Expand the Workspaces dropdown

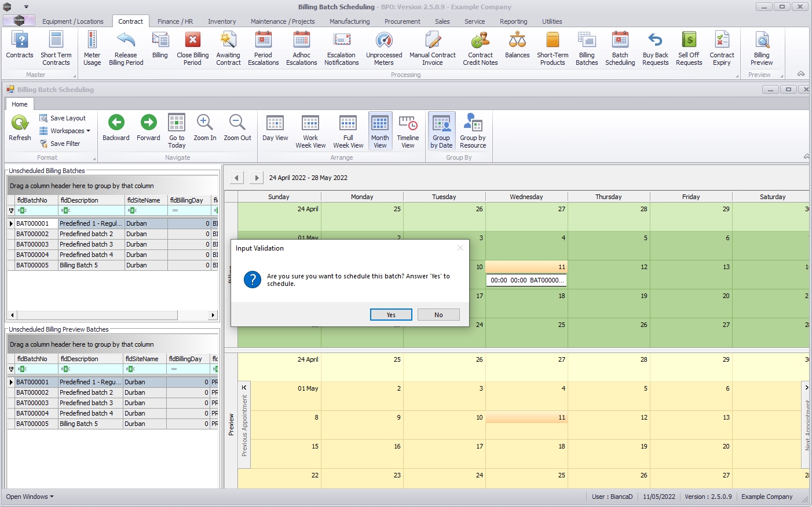point(70,131)
